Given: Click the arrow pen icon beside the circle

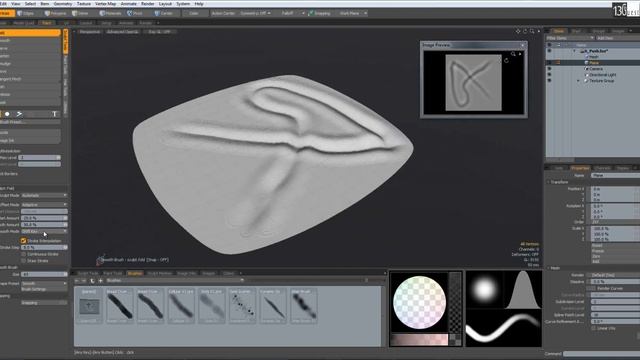Looking at the screenshot, I should [x=19, y=114].
